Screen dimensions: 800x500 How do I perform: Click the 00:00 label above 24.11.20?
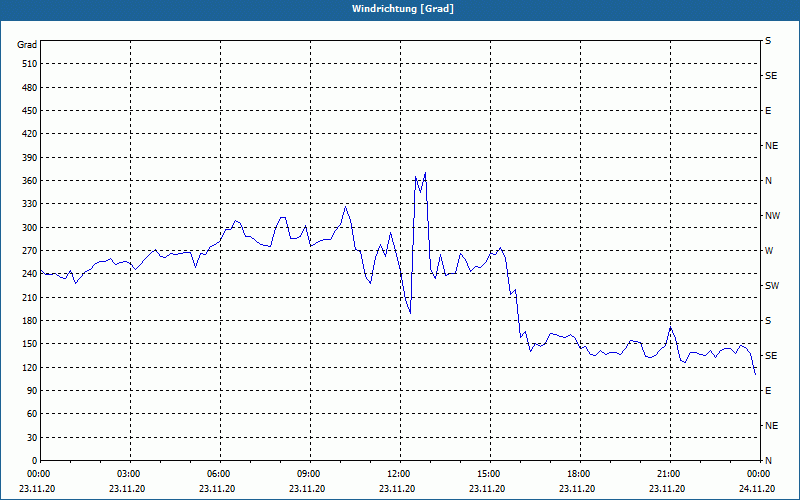(760, 474)
